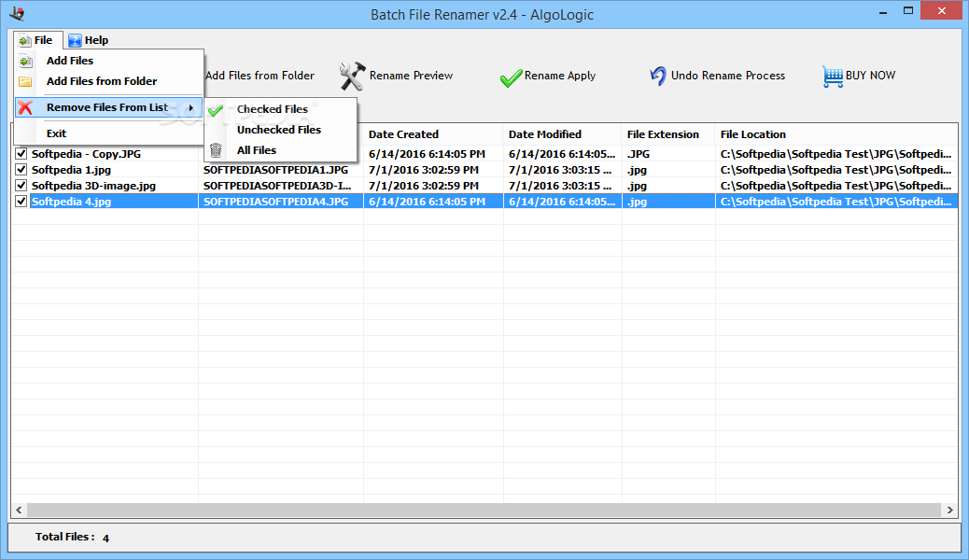The width and height of the screenshot is (969, 560).
Task: Click the folder icon in File menu
Action: [x=25, y=81]
